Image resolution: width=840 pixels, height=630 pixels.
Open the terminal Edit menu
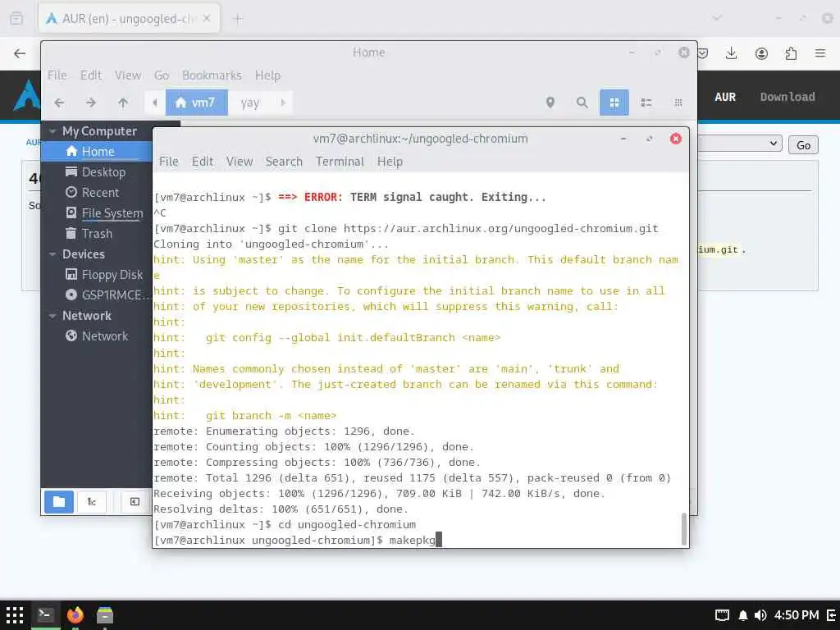[x=203, y=162]
